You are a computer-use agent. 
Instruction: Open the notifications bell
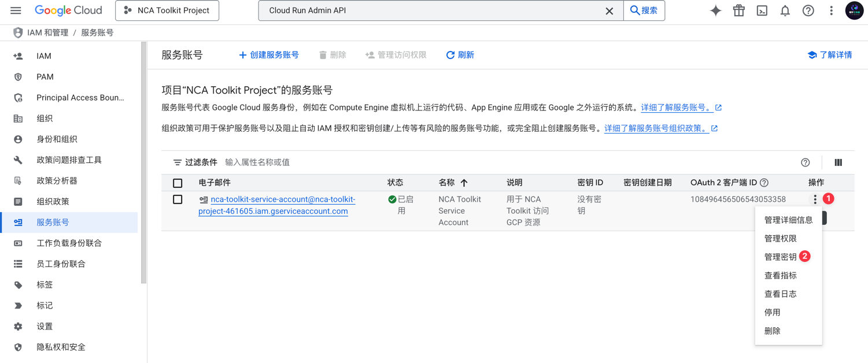785,10
